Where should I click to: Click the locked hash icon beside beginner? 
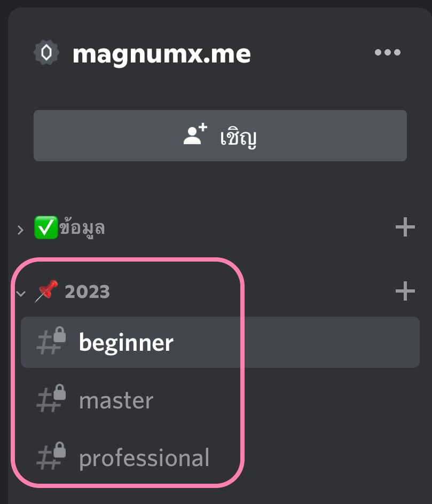coord(51,341)
